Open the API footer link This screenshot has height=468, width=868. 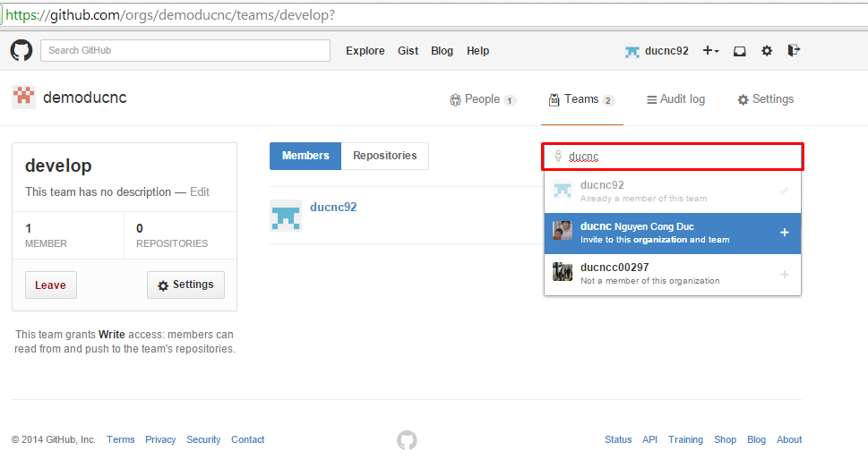tap(650, 439)
